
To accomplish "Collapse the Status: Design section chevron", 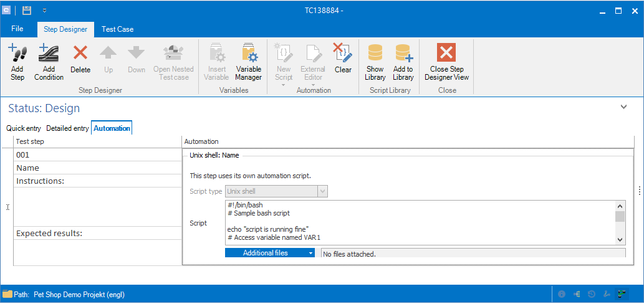I will tap(623, 107).
